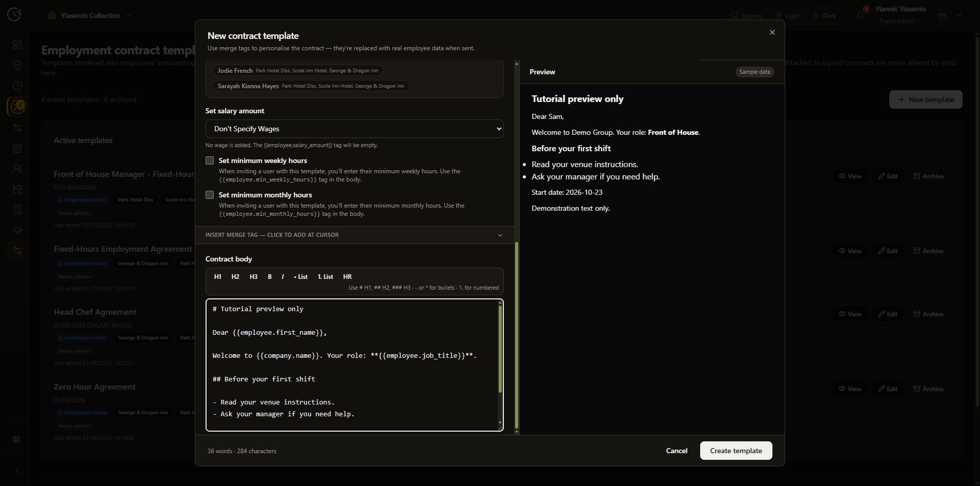Viewport: 980px width, 486px height.
Task: Open the clock icon in the sidebar
Action: 17,86
